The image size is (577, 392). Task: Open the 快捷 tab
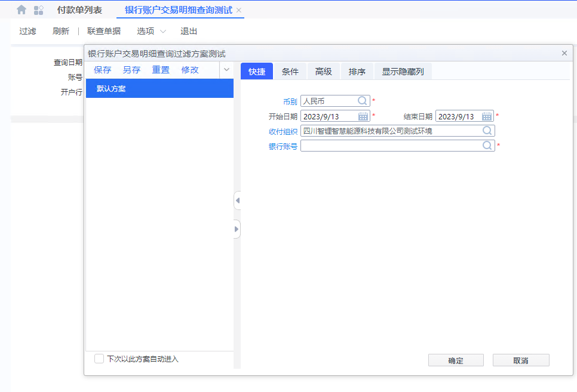pyautogui.click(x=257, y=72)
